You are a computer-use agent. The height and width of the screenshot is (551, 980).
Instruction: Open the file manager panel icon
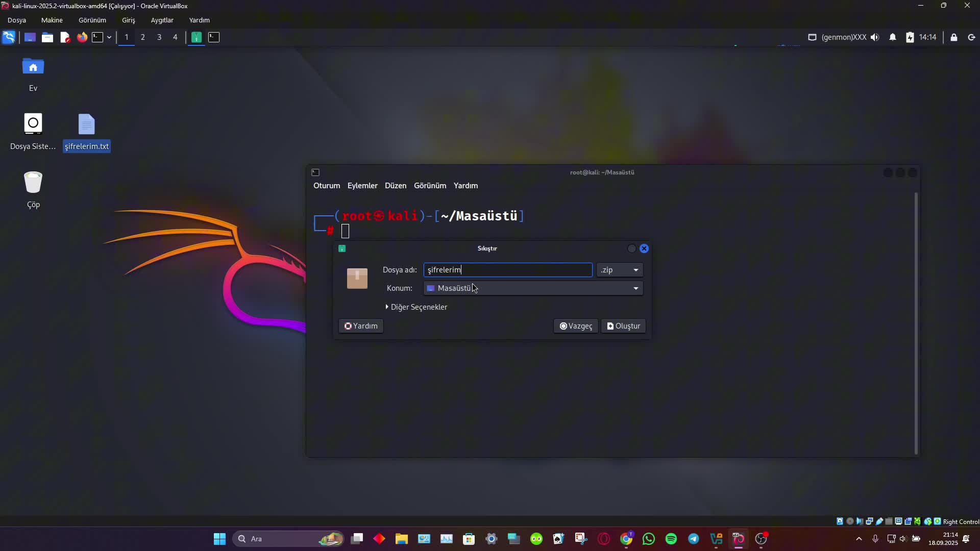tap(47, 37)
